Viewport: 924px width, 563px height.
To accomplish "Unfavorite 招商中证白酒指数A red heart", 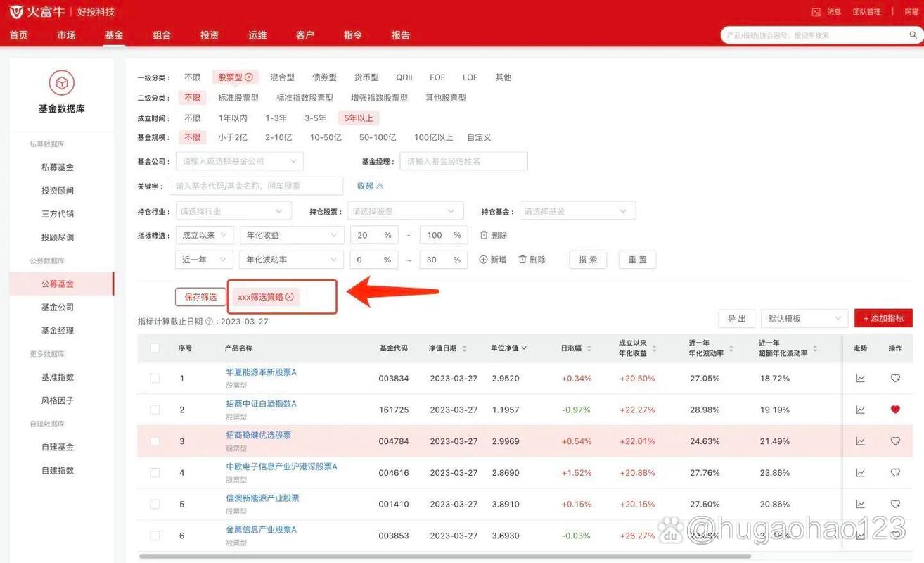I will (x=895, y=409).
